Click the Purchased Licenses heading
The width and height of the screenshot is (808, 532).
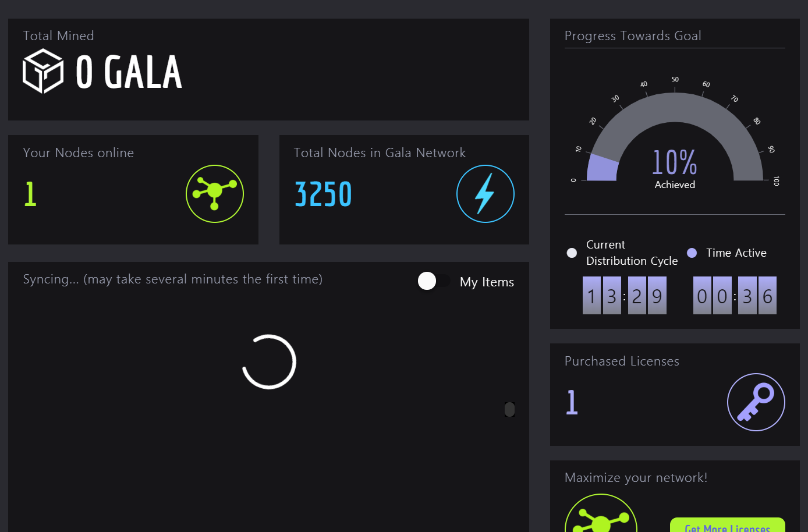coord(622,361)
